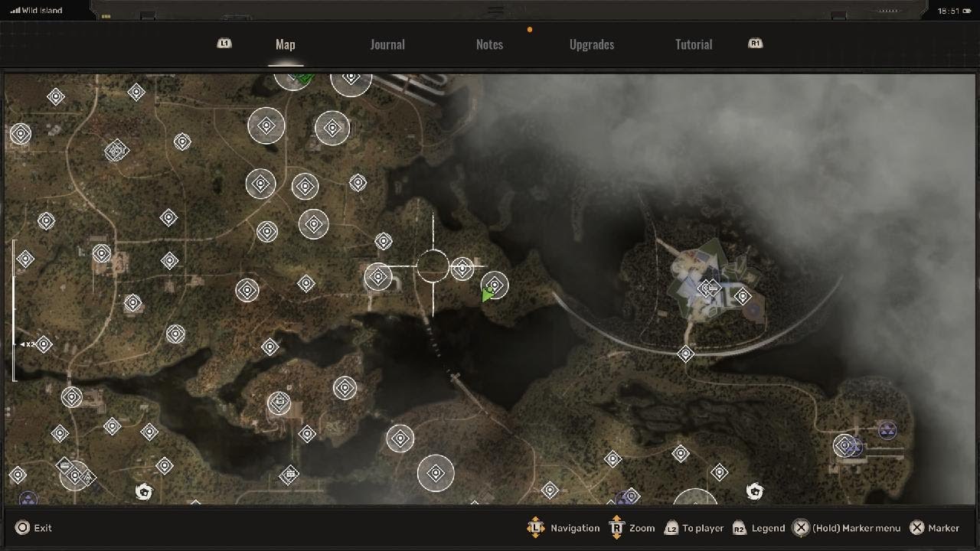
Task: Select the Upgrades tab
Action: pyautogui.click(x=592, y=44)
